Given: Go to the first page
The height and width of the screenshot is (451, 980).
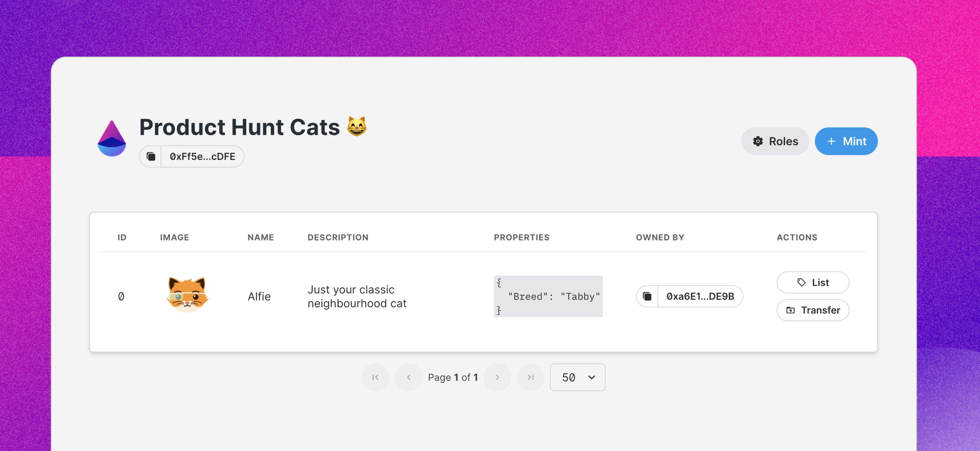Looking at the screenshot, I should click(375, 377).
